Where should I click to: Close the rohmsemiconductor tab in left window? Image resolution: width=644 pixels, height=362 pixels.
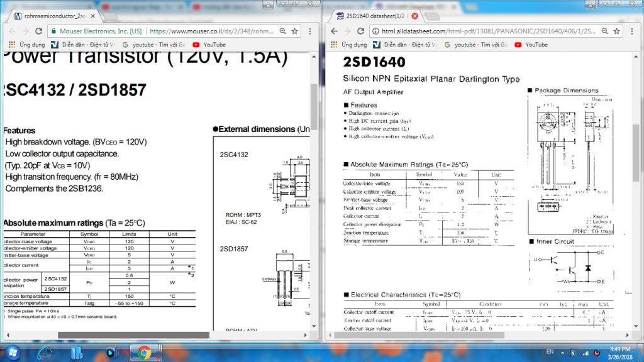point(93,16)
